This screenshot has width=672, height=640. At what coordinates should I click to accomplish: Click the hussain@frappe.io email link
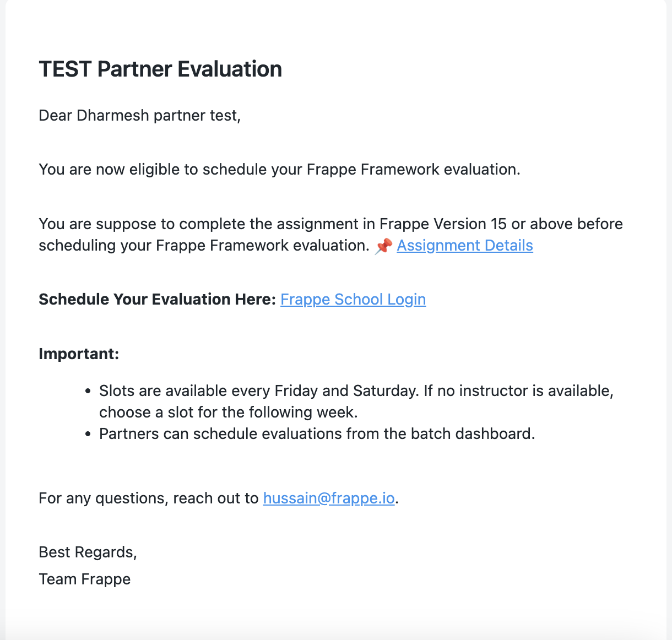(329, 498)
